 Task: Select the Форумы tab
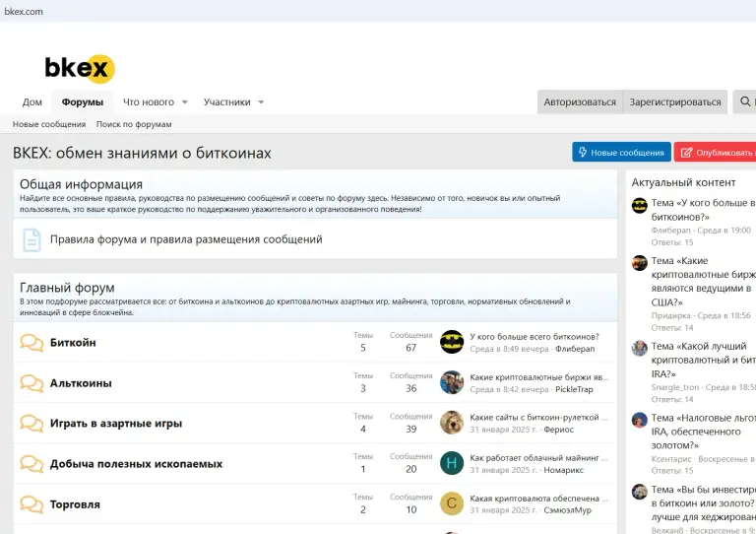click(x=83, y=102)
